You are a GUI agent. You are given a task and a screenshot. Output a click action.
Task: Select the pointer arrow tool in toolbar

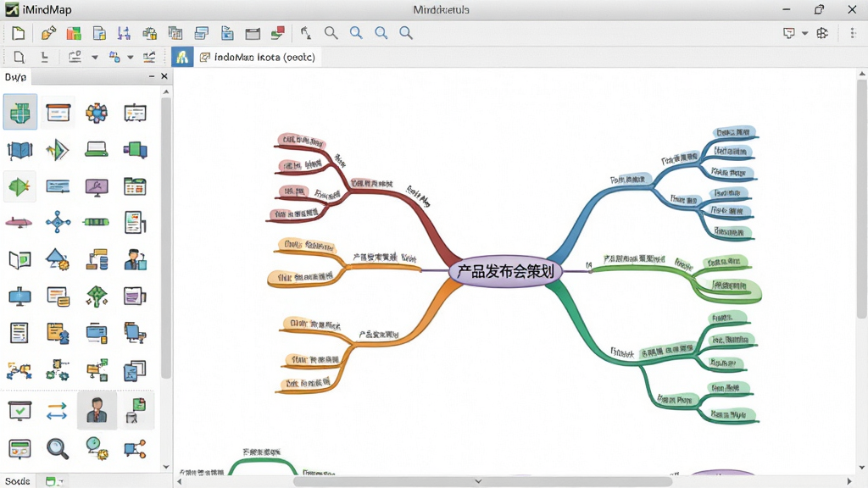[x=305, y=33]
